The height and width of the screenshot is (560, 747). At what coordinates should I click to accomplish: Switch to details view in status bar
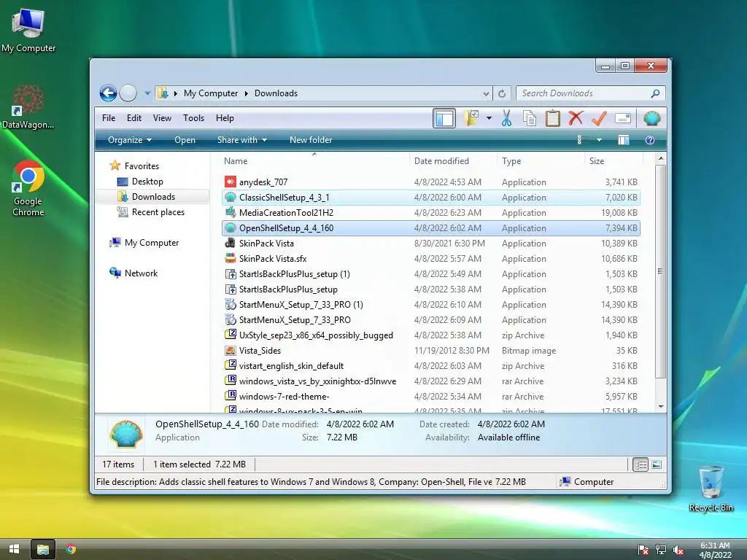click(x=640, y=464)
